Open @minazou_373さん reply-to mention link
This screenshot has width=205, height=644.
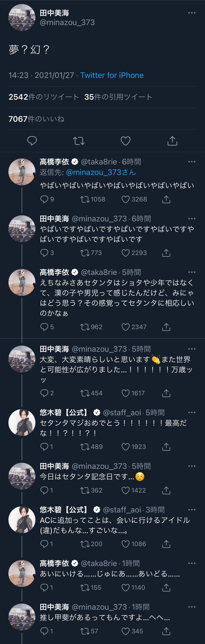tap(101, 172)
